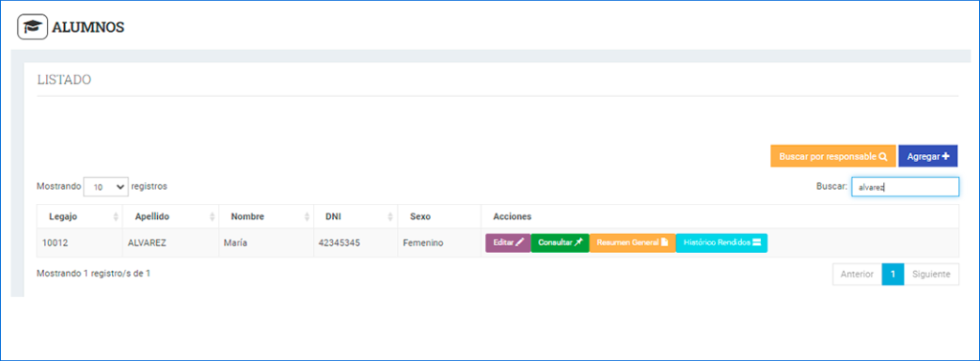Focus the Buscar search field
The image size is (980, 361).
(x=905, y=187)
